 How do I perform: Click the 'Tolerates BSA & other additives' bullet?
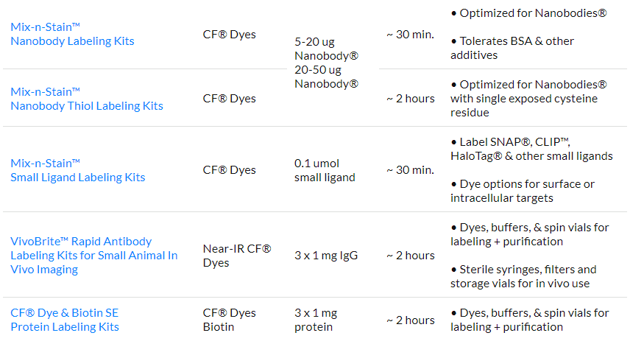coord(512,48)
